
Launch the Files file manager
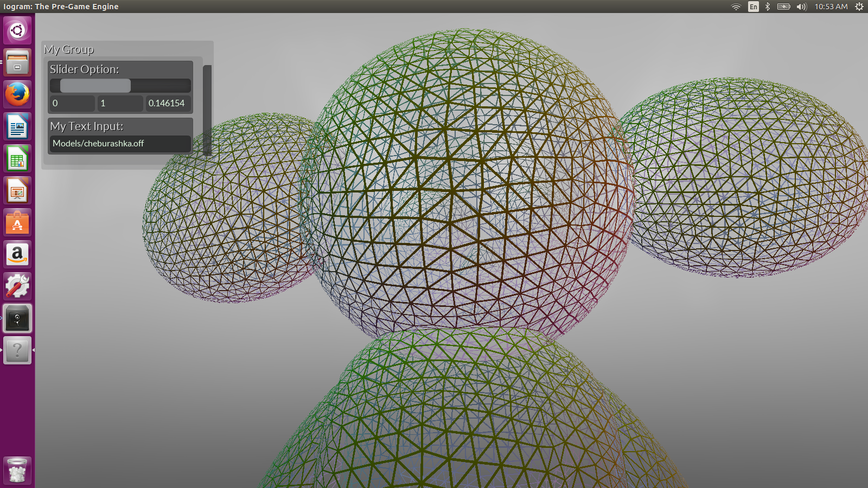pos(17,62)
